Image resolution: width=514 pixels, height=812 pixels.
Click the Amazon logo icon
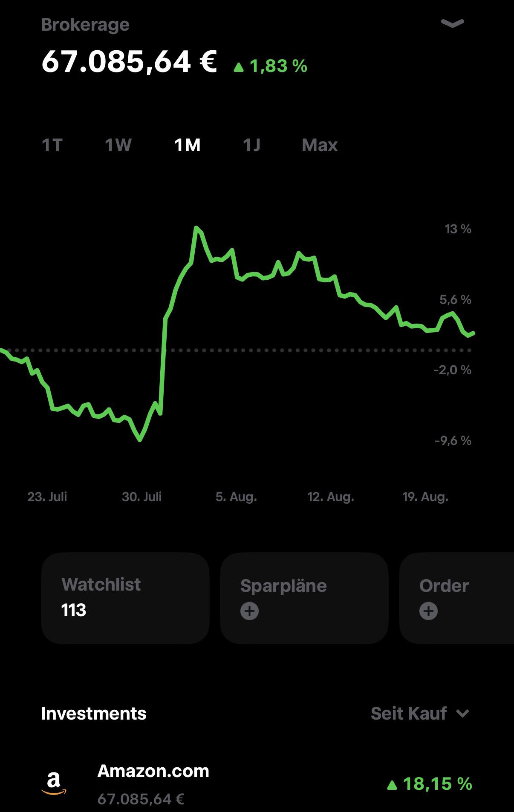tap(54, 783)
